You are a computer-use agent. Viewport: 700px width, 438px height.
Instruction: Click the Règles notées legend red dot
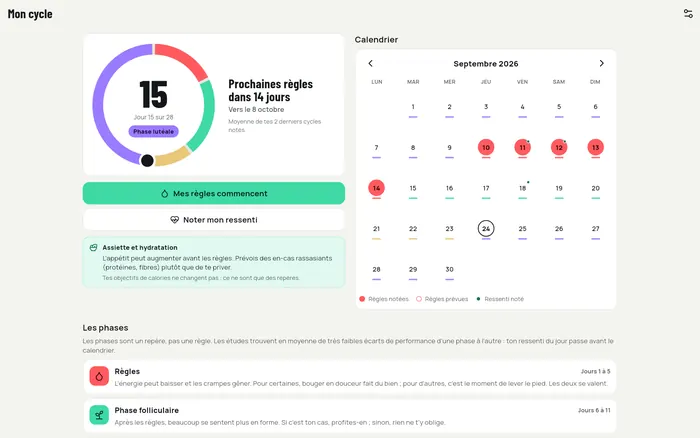point(362,299)
